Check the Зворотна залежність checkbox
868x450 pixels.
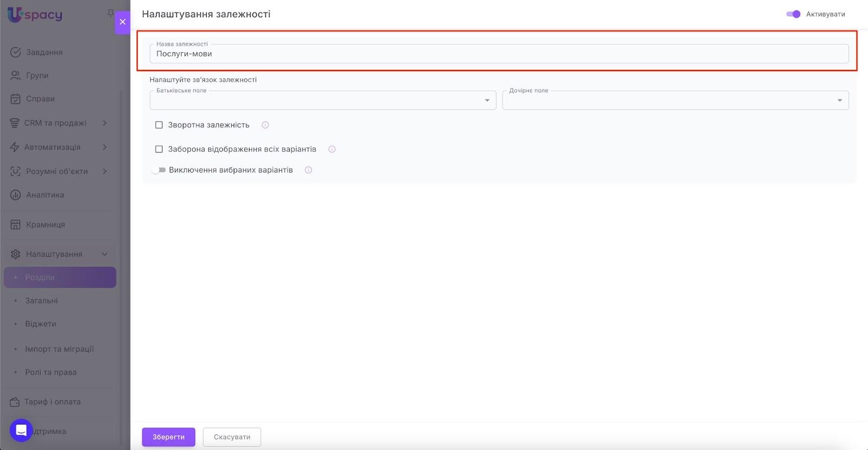tap(159, 125)
